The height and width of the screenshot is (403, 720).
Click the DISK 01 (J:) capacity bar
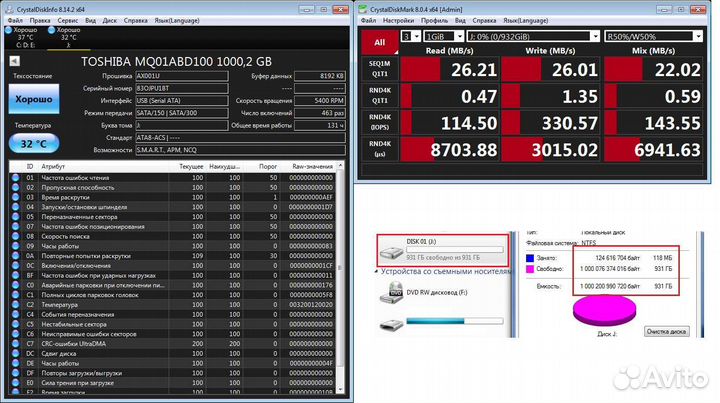(x=455, y=250)
